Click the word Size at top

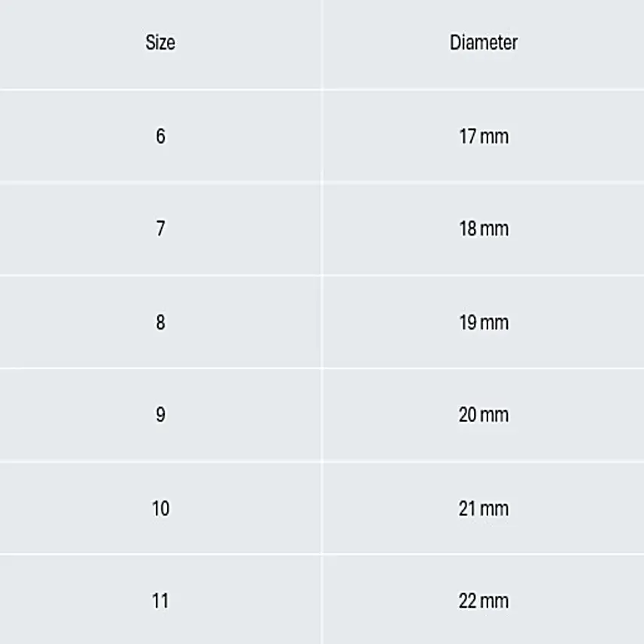[x=160, y=42]
